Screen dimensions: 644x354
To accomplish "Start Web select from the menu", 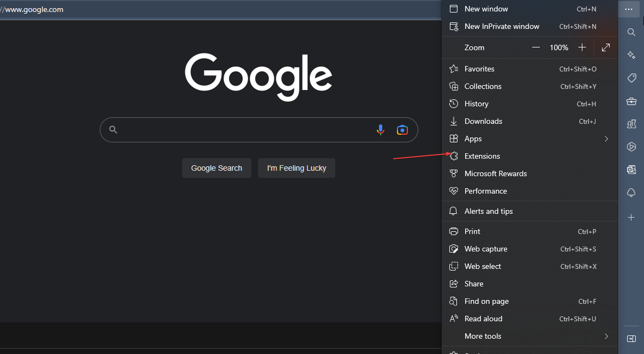I will [530, 267].
